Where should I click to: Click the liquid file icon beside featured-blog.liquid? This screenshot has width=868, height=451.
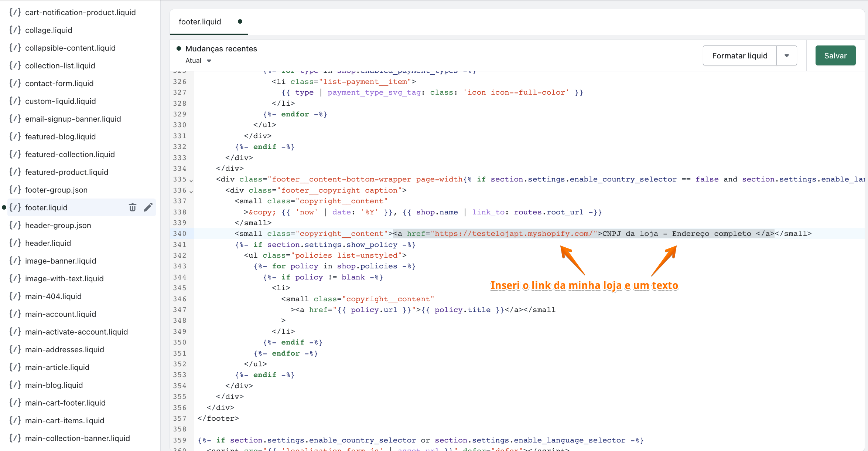tap(15, 136)
